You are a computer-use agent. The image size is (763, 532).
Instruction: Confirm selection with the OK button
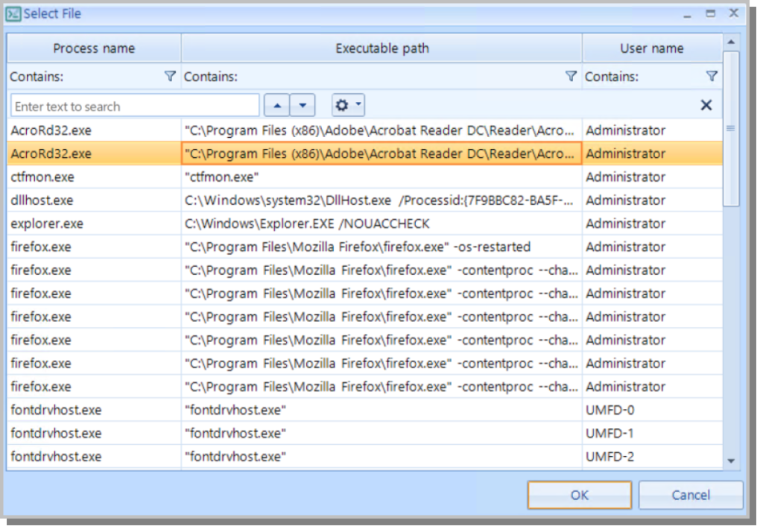coord(579,495)
